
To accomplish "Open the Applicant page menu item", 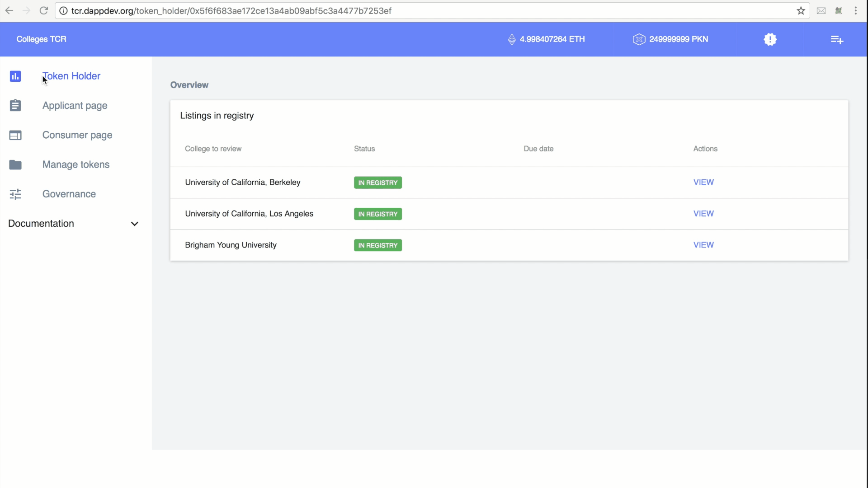I will 75,106.
